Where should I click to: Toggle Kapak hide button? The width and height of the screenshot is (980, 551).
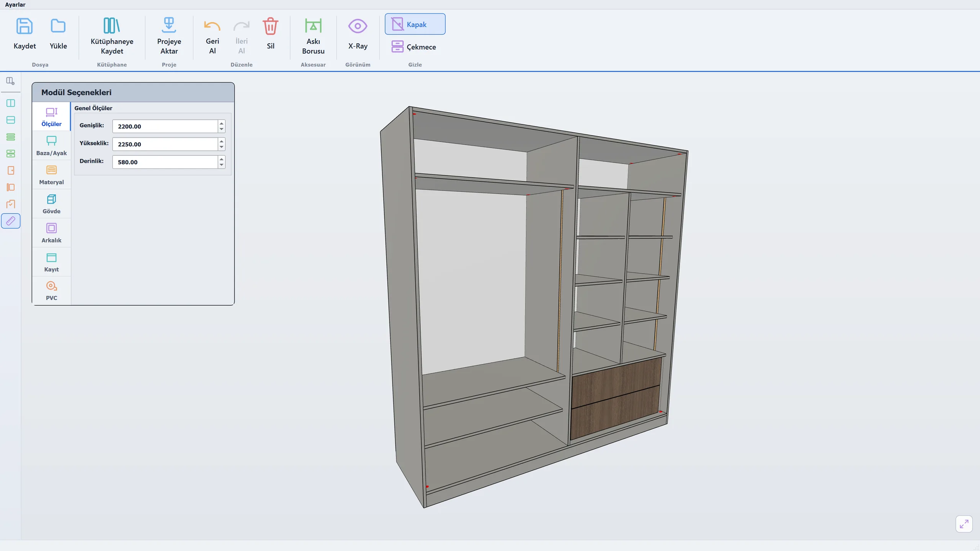(415, 24)
